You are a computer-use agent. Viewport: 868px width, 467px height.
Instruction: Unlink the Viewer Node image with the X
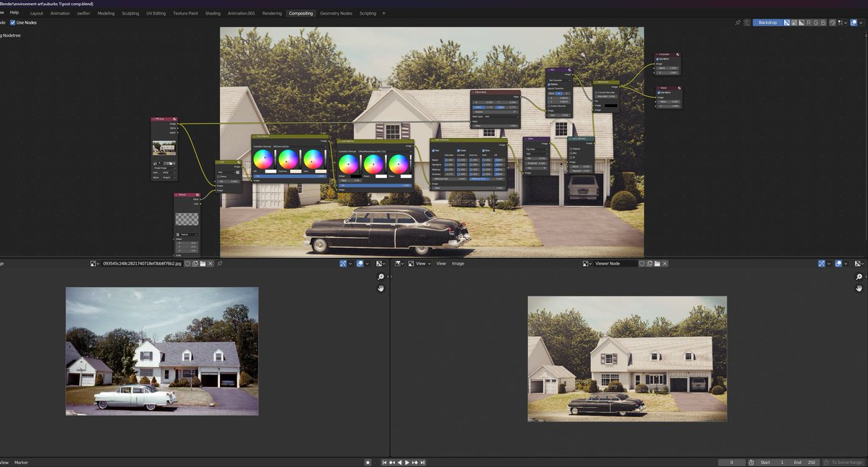coord(665,264)
